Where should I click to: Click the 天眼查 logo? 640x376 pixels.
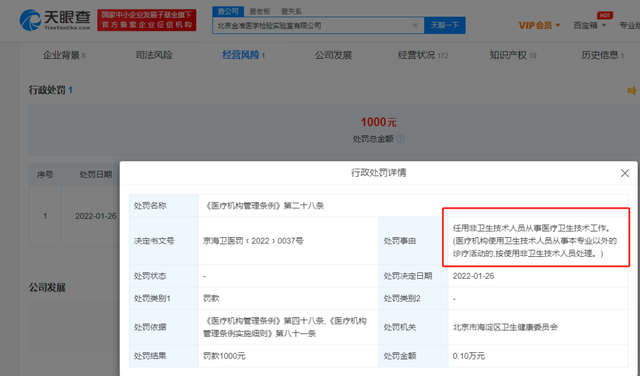55,20
